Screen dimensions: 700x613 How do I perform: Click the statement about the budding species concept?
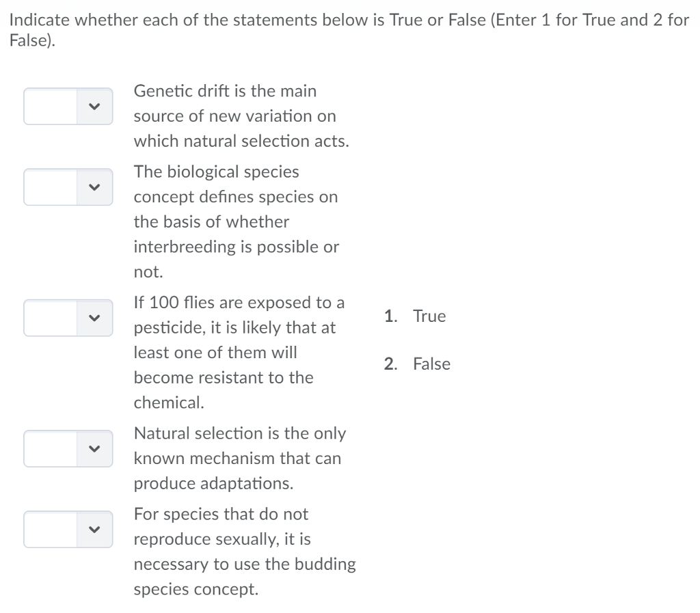pyautogui.click(x=245, y=551)
